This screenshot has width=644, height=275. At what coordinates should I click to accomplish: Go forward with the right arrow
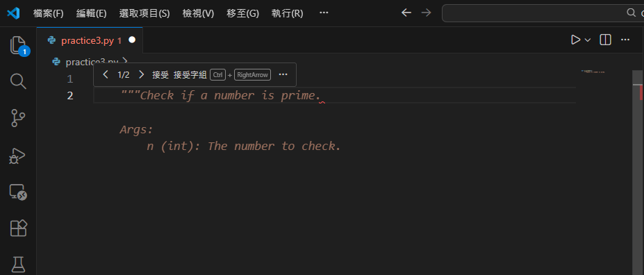(x=427, y=13)
